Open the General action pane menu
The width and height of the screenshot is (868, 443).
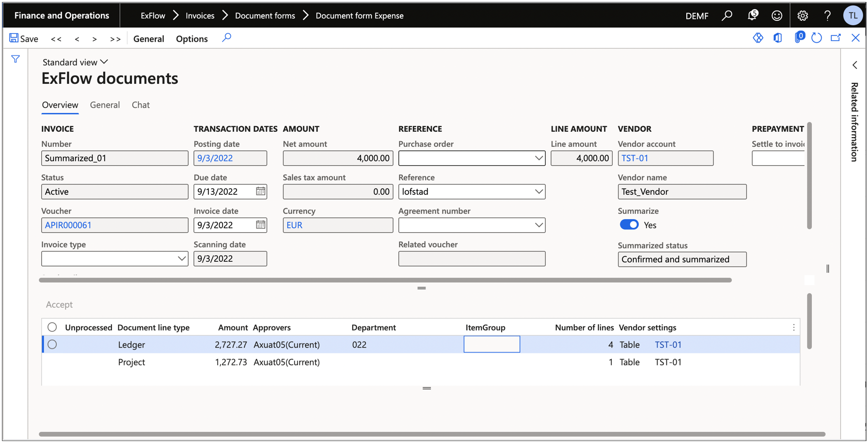click(x=148, y=39)
